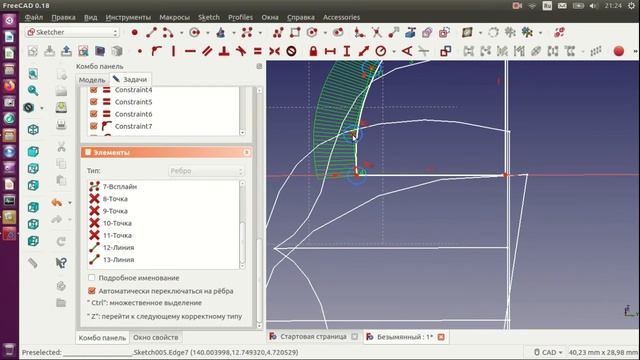Switch to the Стартовая страница tab
The width and height of the screenshot is (640, 360).
tap(313, 337)
